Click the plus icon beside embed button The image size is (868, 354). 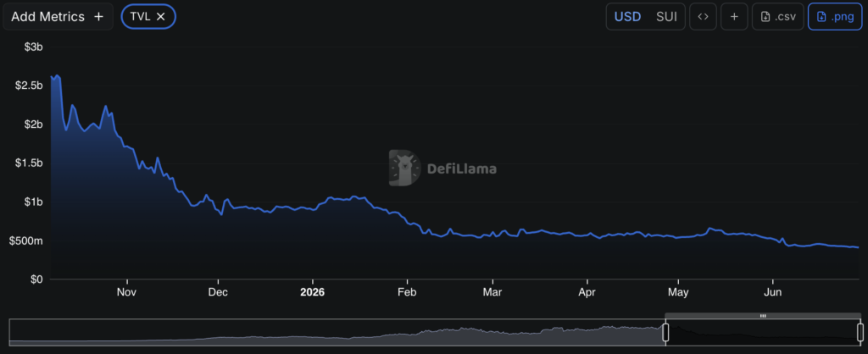coord(734,17)
